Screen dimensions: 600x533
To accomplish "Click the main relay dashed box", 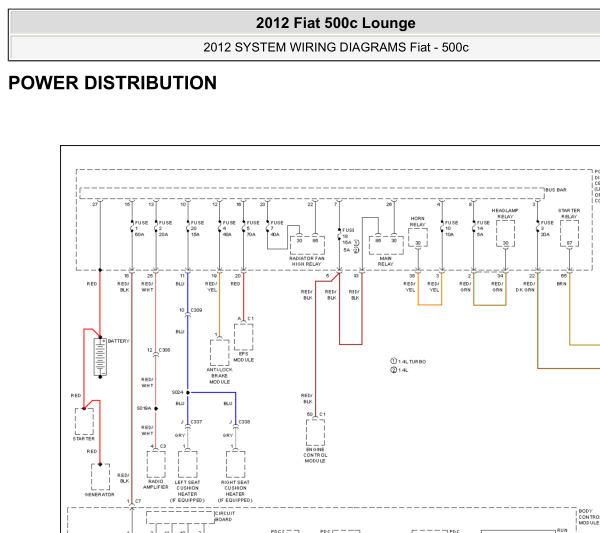I will coord(386,245).
